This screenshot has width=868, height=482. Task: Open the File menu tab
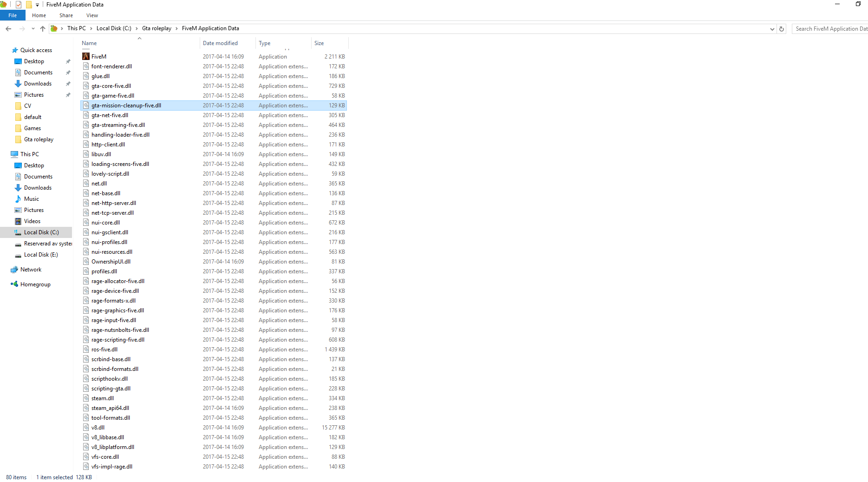click(x=13, y=15)
